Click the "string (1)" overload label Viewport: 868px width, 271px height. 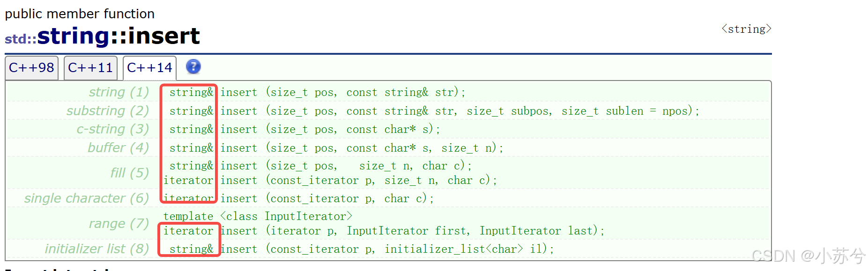coord(119,92)
